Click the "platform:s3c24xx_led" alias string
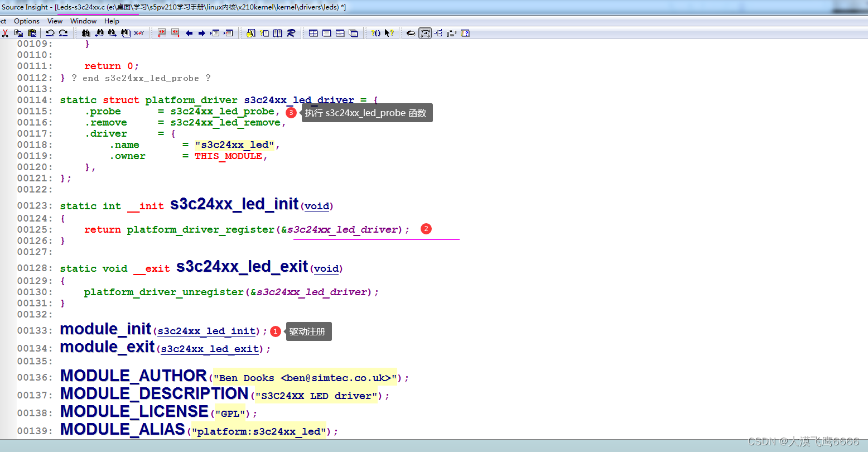 (x=259, y=431)
